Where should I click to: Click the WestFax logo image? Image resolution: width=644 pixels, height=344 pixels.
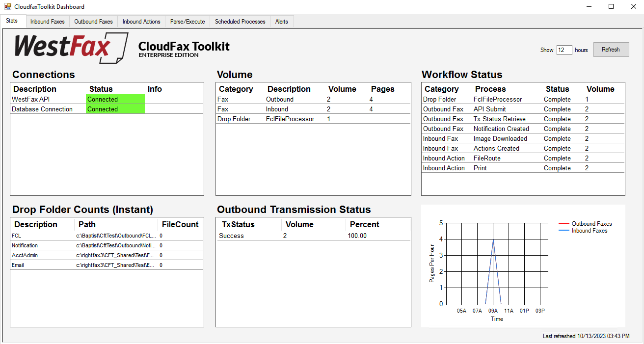pyautogui.click(x=71, y=48)
